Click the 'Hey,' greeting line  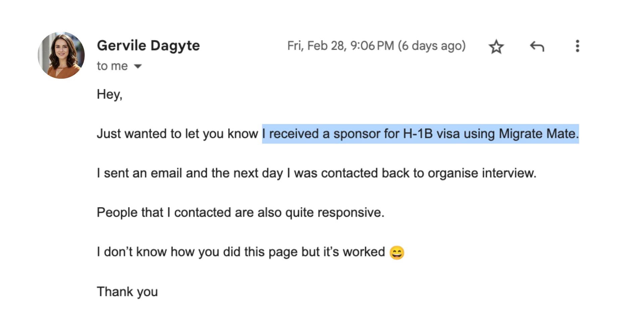(x=109, y=95)
